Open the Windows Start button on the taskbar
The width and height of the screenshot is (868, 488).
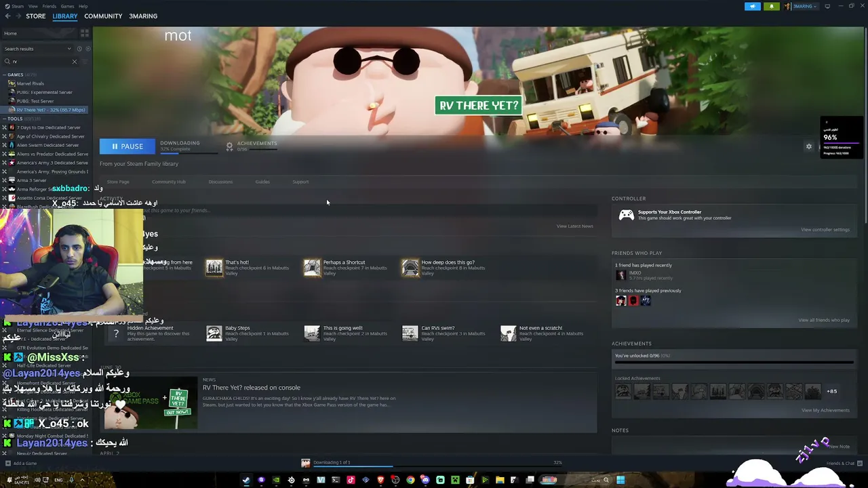[x=620, y=480]
